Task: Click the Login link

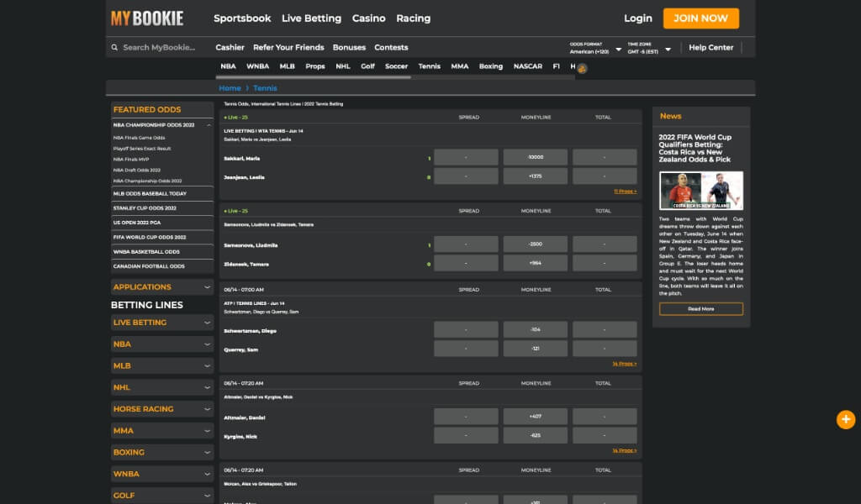Action: click(x=638, y=18)
